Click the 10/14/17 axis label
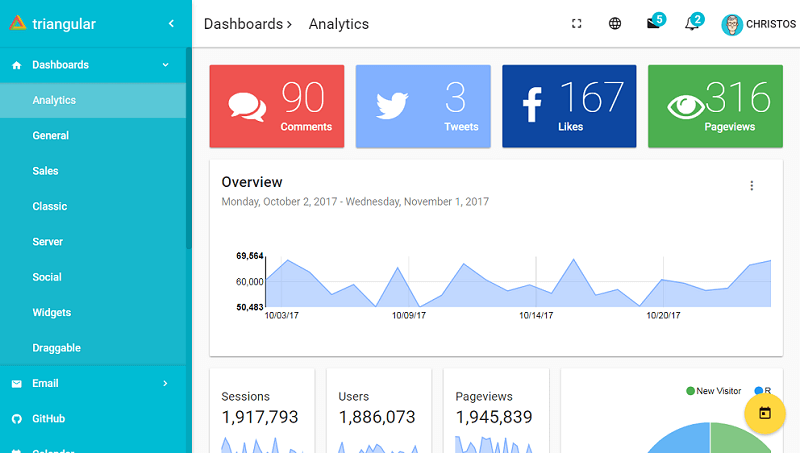The image size is (800, 453). coord(536,315)
